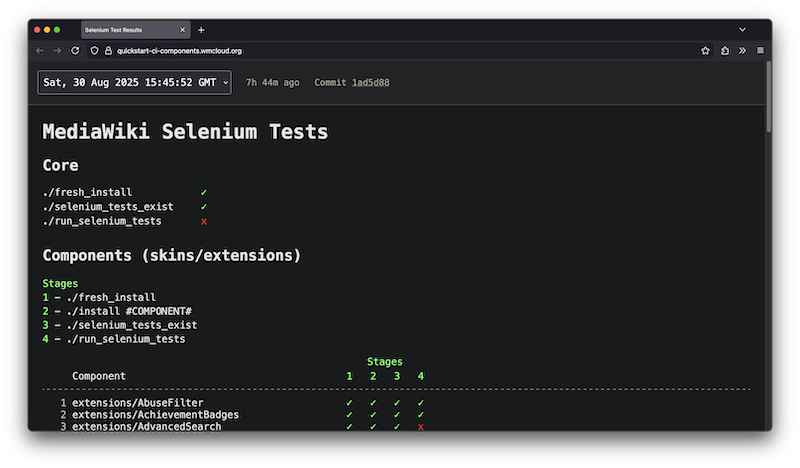Open commit 1ad5d88 link
This screenshot has height=468, width=800.
click(370, 82)
